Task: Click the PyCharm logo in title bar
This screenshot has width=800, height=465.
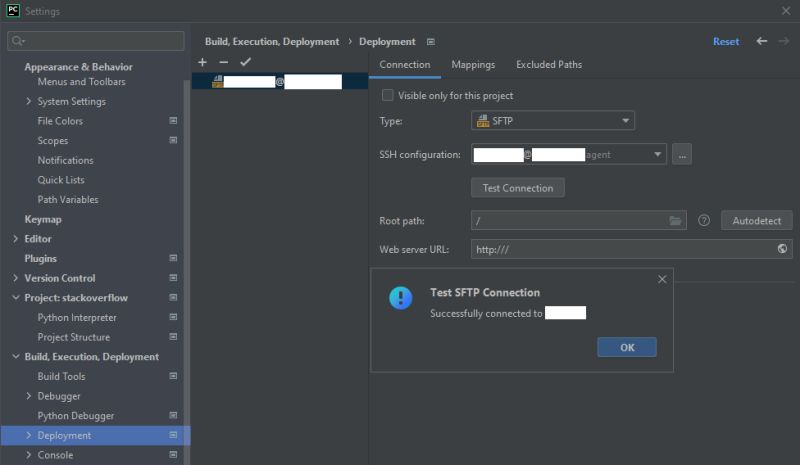Action: click(x=13, y=11)
